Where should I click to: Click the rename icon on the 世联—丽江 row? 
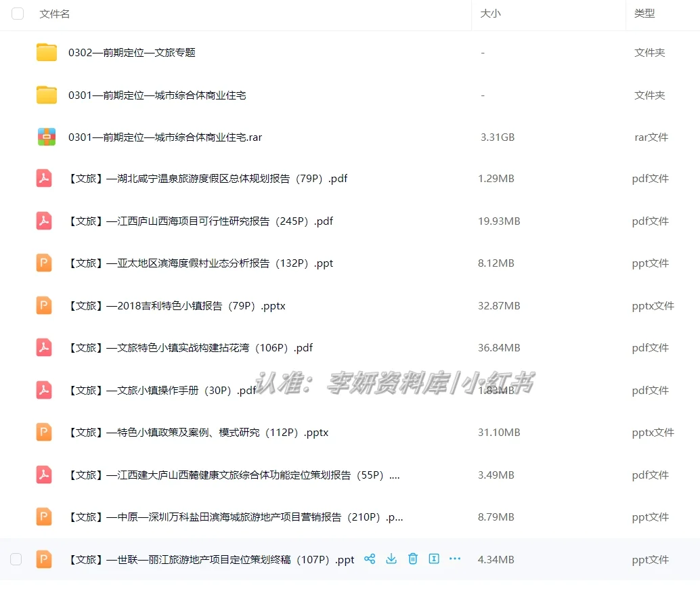[434, 559]
